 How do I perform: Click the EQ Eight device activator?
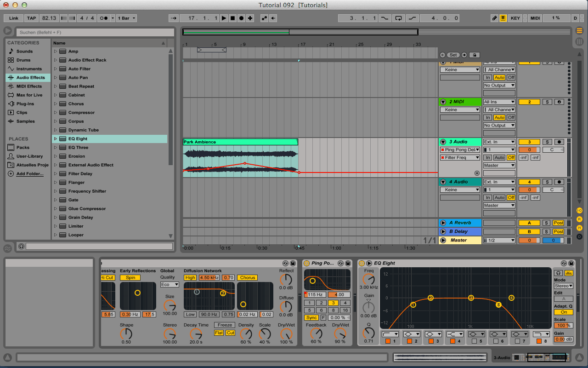pyautogui.click(x=362, y=263)
